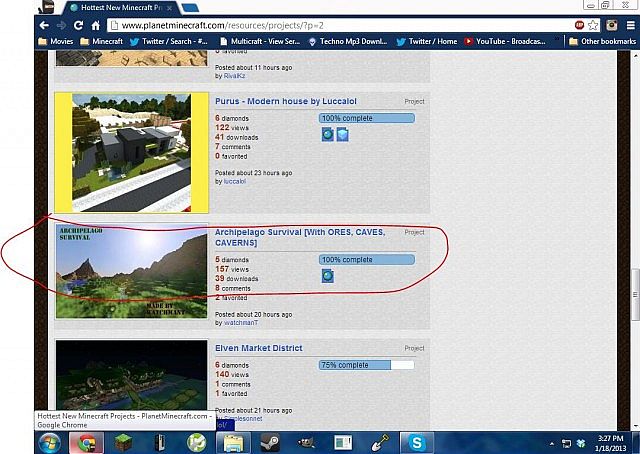This screenshot has width=640, height=454.
Task: Open Twitter / Home bookmark
Action: [427, 41]
